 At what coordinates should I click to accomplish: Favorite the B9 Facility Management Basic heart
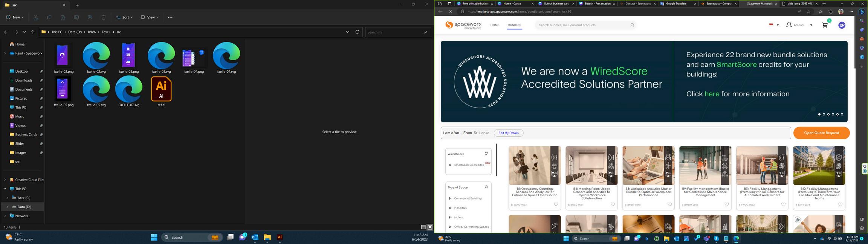726,204
